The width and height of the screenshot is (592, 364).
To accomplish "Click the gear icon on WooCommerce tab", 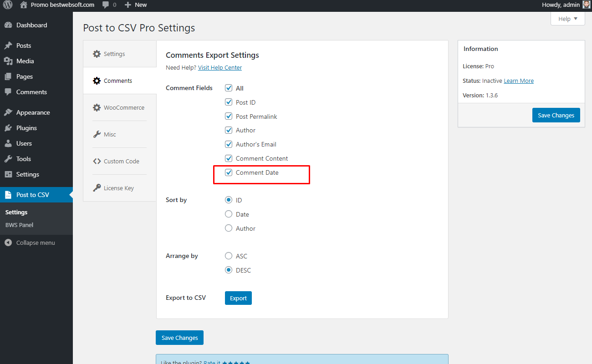I will pos(97,107).
